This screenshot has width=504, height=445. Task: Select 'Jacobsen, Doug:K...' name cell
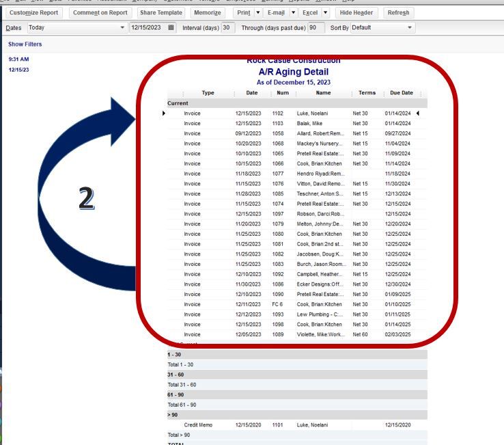click(x=320, y=254)
